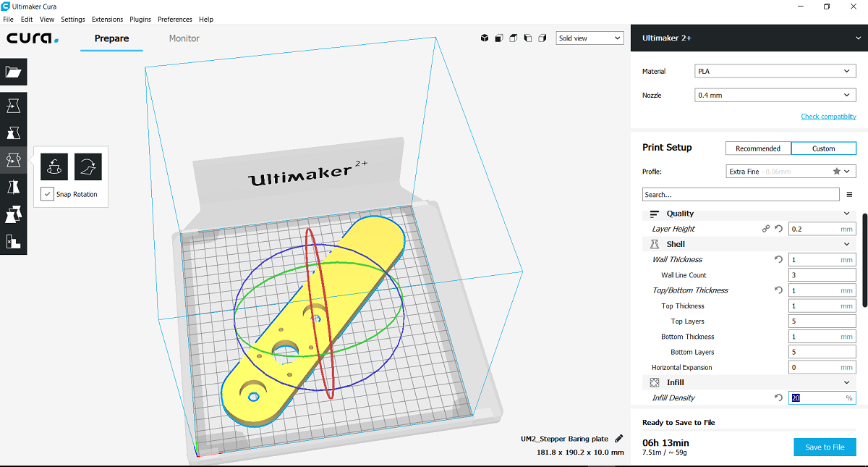Click the Infill Density value field
868x467 pixels.
coord(822,397)
